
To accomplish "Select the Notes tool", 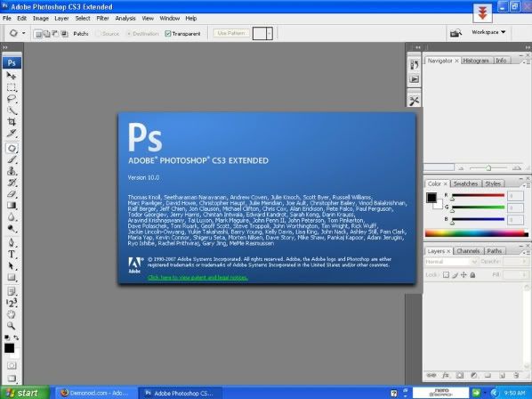I will pyautogui.click(x=12, y=291).
